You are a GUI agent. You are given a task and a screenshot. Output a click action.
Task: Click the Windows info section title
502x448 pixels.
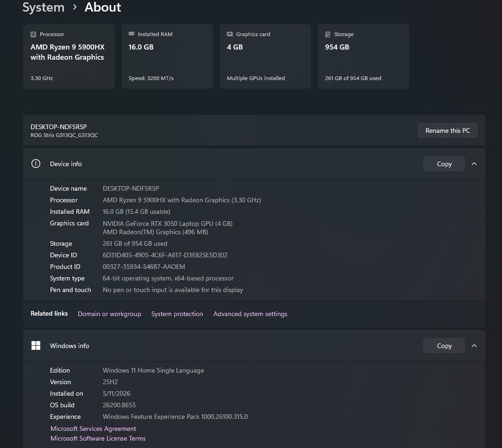click(69, 346)
